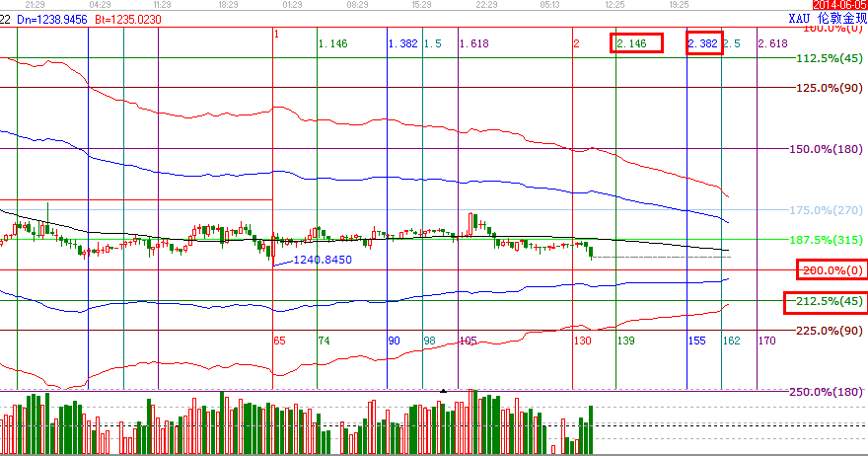Click the 2.146 time ratio label
Screen dimensions: 868x456
click(631, 43)
